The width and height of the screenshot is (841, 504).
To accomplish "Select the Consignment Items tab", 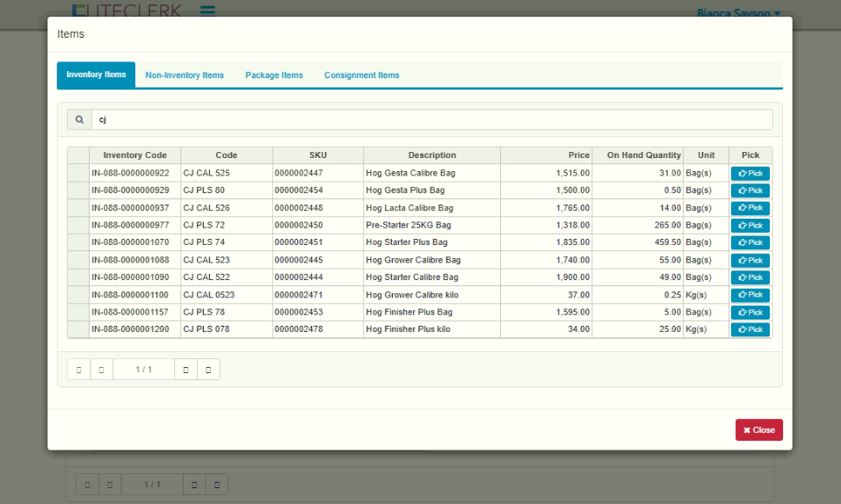I will coord(361,76).
